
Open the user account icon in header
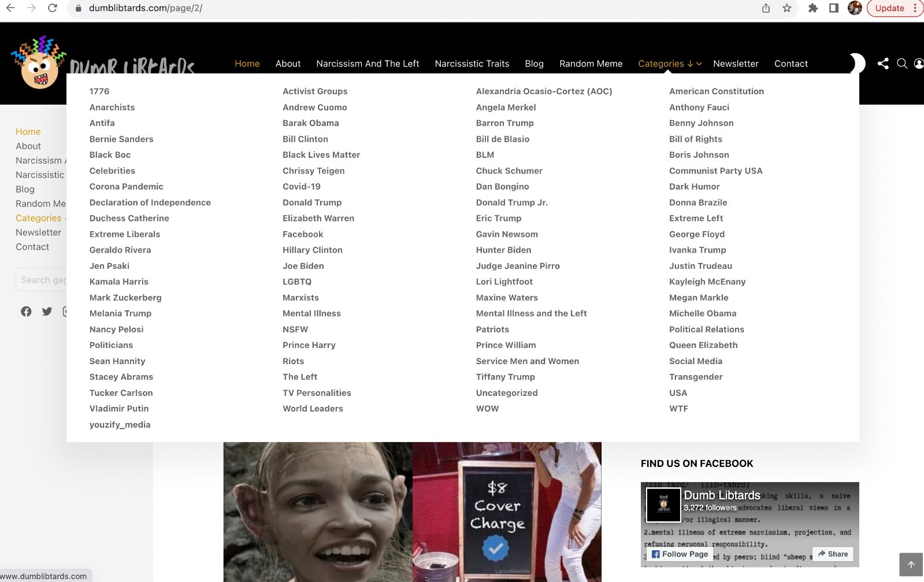point(919,64)
